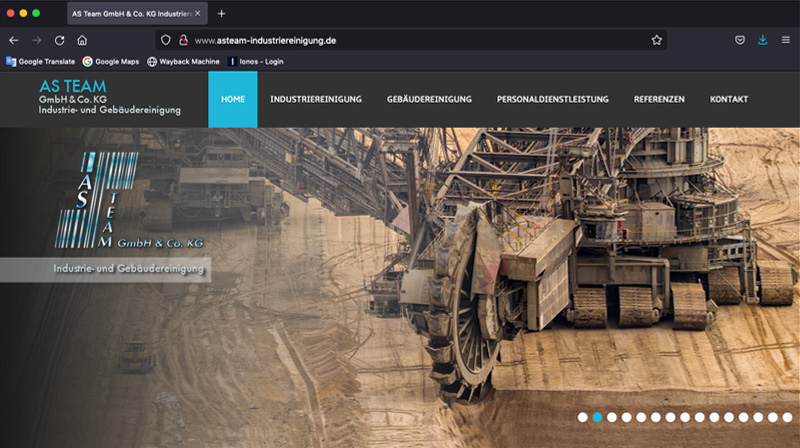This screenshot has height=448, width=800.
Task: Click the browser back arrow
Action: point(14,40)
